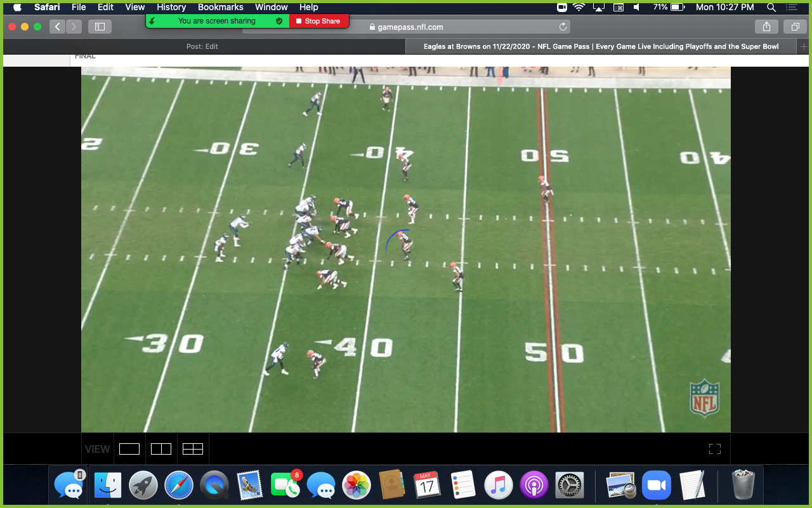Image resolution: width=812 pixels, height=508 pixels.
Task: Open Spotlight search from the menu bar
Action: (x=770, y=7)
